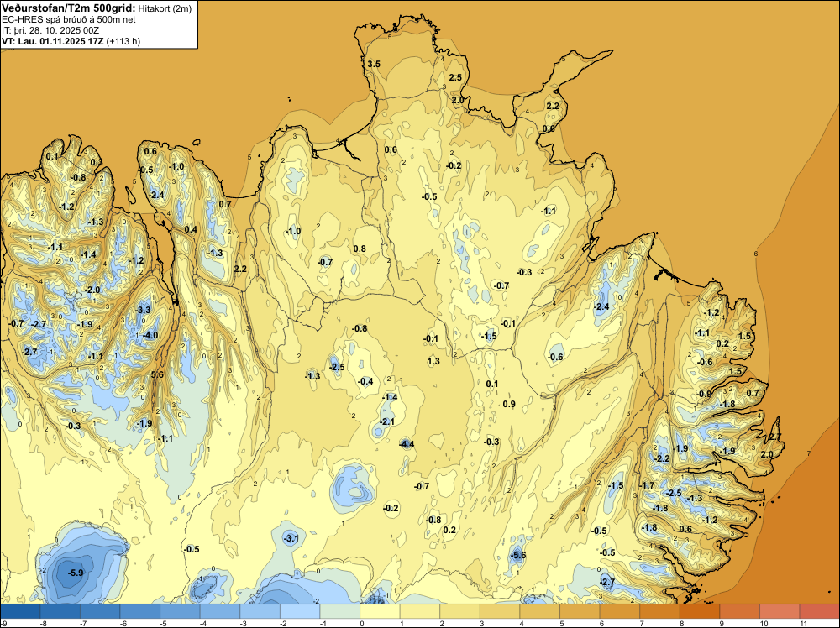Click the positive 0.4 temperature value

coord(191,230)
